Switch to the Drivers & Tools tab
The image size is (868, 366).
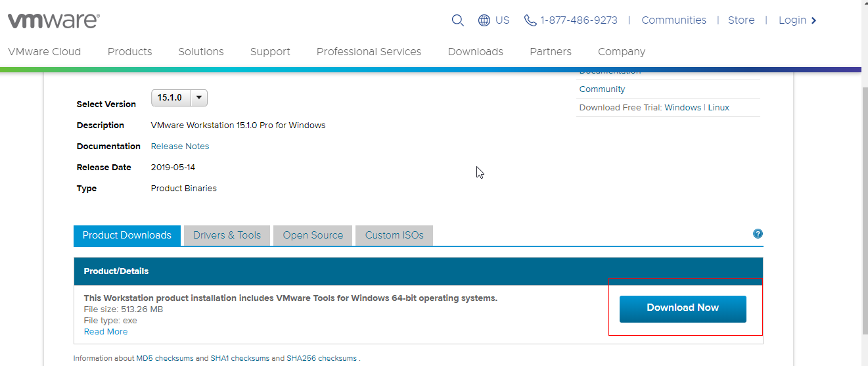[227, 235]
